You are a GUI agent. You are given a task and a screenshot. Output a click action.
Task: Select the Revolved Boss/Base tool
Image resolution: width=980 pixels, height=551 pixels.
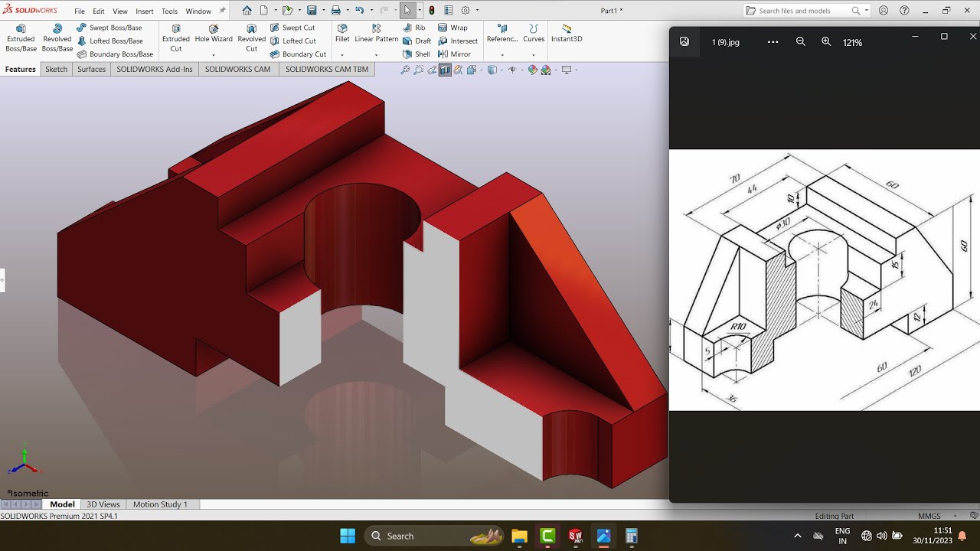(x=57, y=38)
